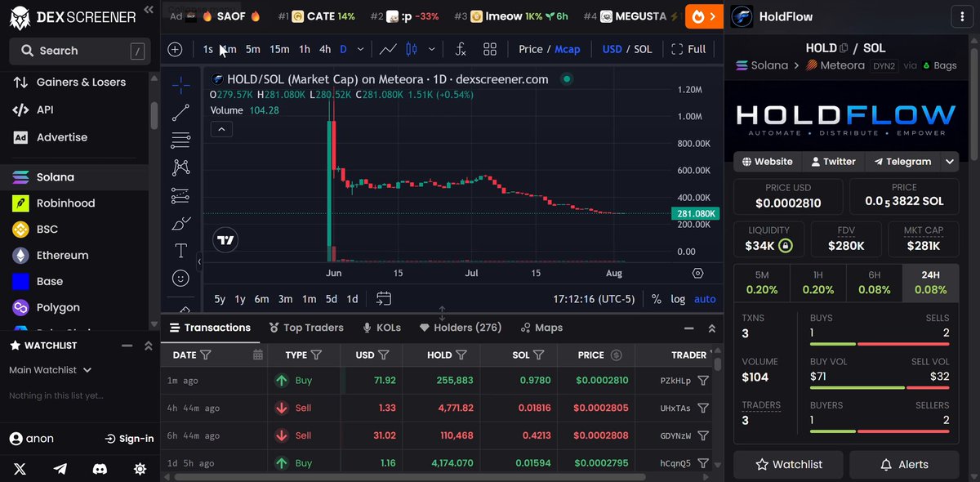
Task: Toggle the price currency icon in the PRICE column
Action: click(617, 355)
